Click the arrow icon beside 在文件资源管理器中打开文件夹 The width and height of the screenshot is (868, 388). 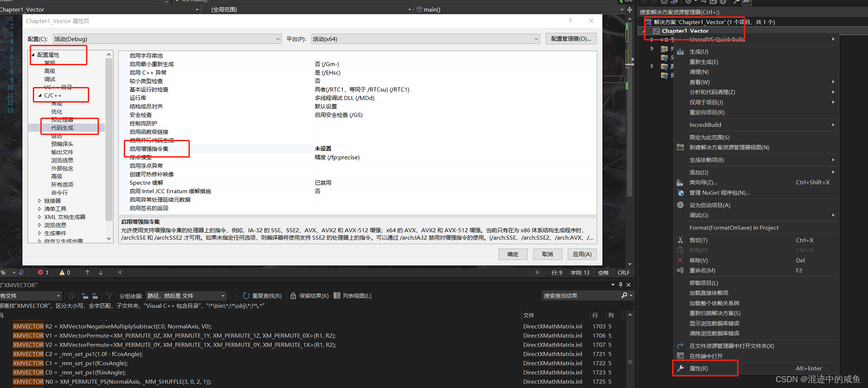[680, 345]
